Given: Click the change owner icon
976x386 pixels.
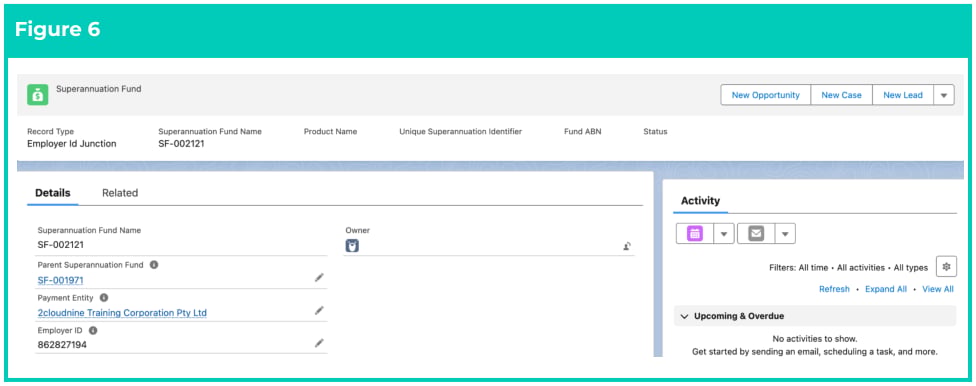Looking at the screenshot, I should (627, 247).
